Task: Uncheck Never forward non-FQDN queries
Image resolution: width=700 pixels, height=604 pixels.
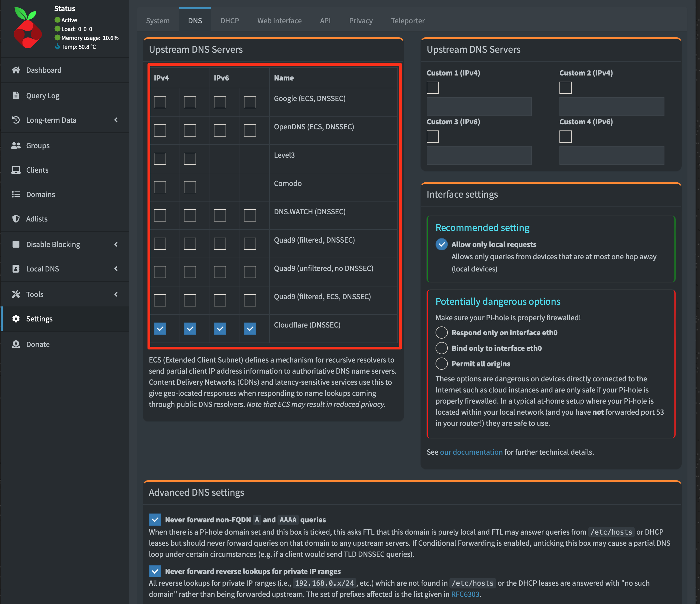Action: pyautogui.click(x=155, y=520)
